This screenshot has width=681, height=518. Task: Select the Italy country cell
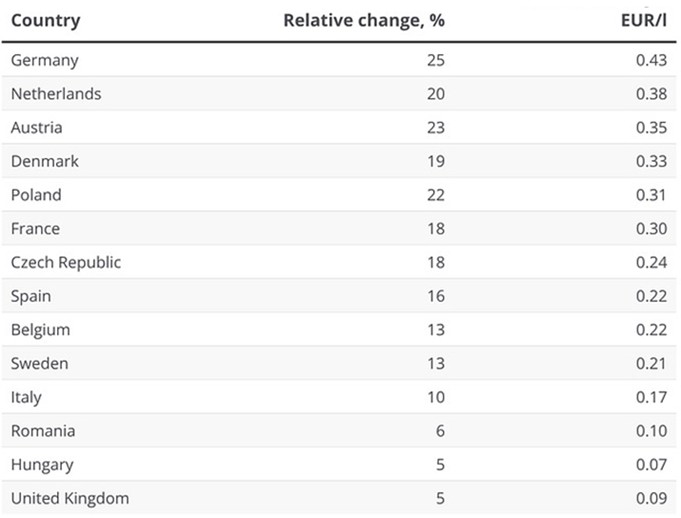27,397
